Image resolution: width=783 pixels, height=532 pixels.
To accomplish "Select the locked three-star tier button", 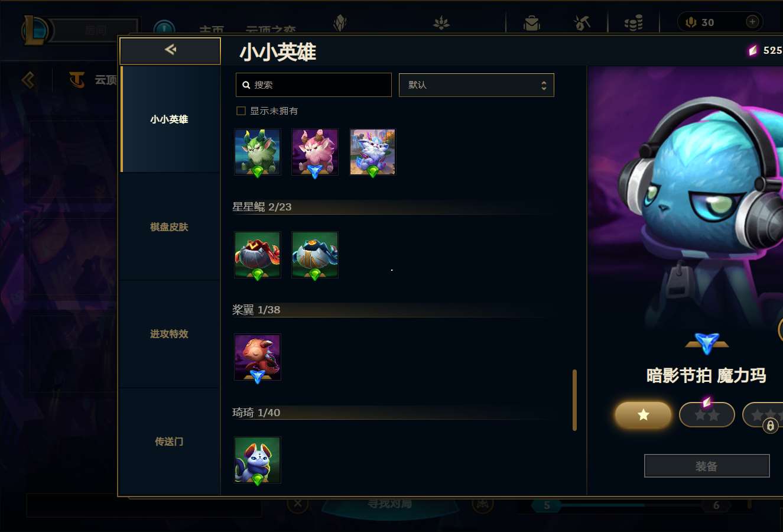I will pos(763,415).
